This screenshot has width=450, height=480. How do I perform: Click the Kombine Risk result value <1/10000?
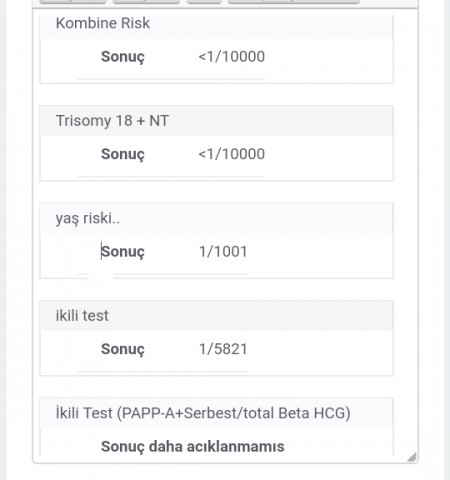click(x=232, y=57)
